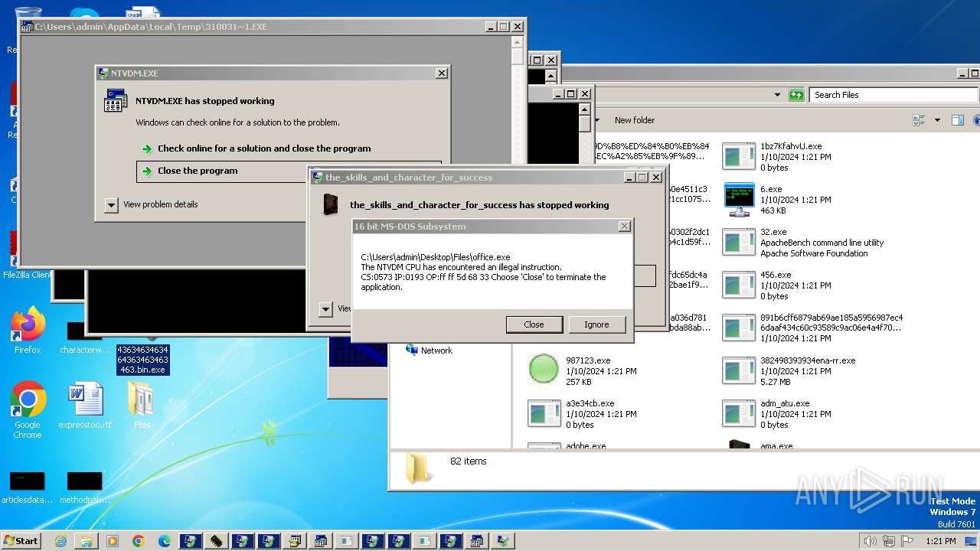Launch Microsoft Edge from taskbar
This screenshot has width=980, height=551.
coord(165,541)
